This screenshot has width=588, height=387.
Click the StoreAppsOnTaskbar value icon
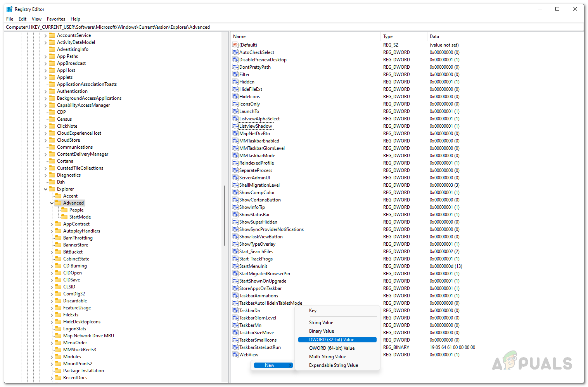point(235,288)
